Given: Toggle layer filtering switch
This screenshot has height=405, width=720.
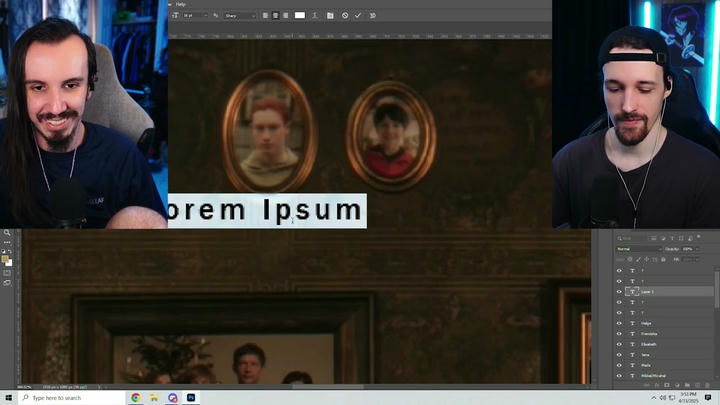Looking at the screenshot, I should [698, 237].
